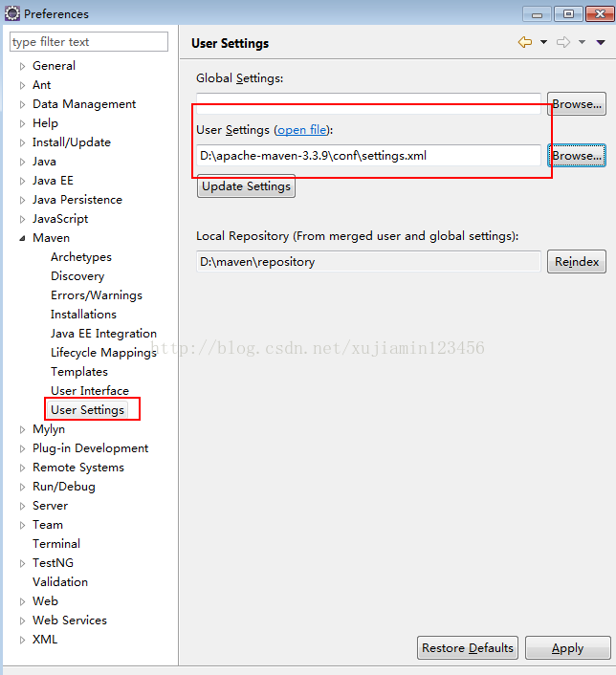
Task: Select Errors/Warnings under Maven
Action: pyautogui.click(x=97, y=295)
